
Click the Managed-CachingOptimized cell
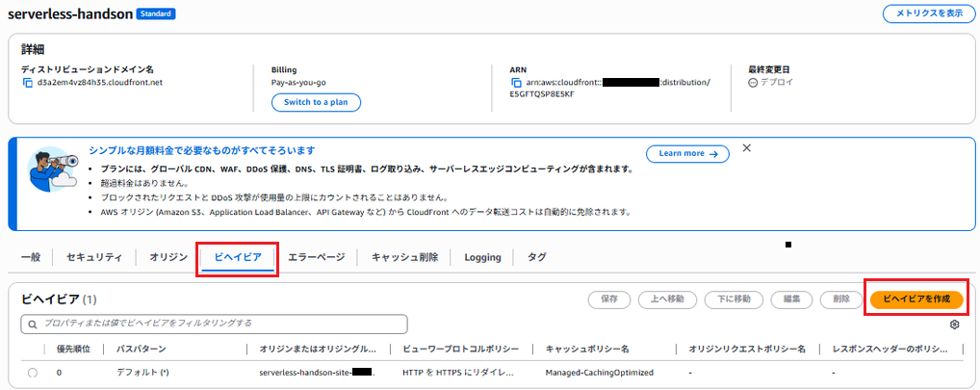[x=600, y=373]
